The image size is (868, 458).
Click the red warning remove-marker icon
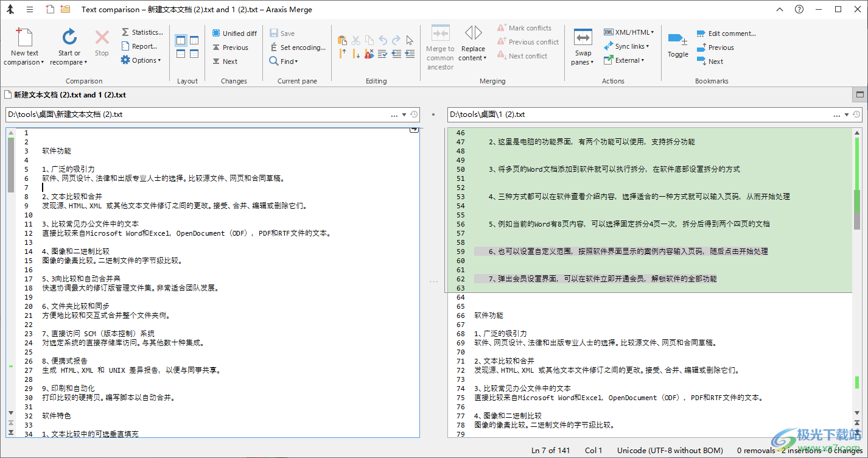click(369, 54)
